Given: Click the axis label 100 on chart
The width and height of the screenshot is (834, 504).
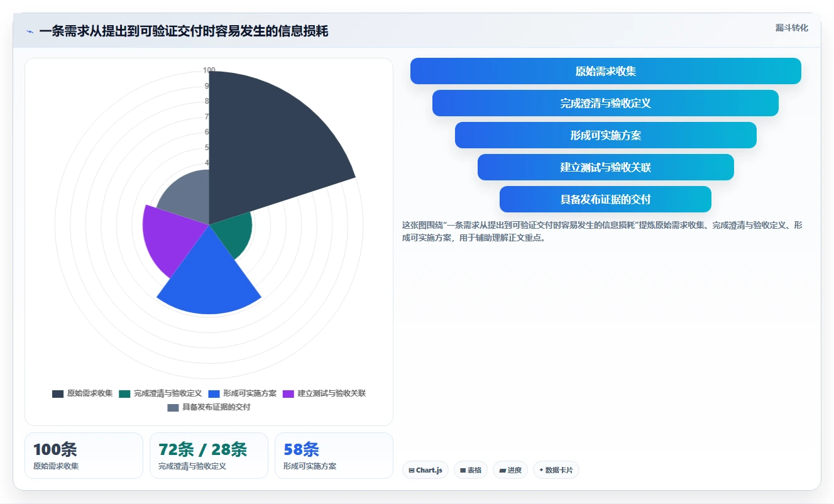Looking at the screenshot, I should click(209, 70).
